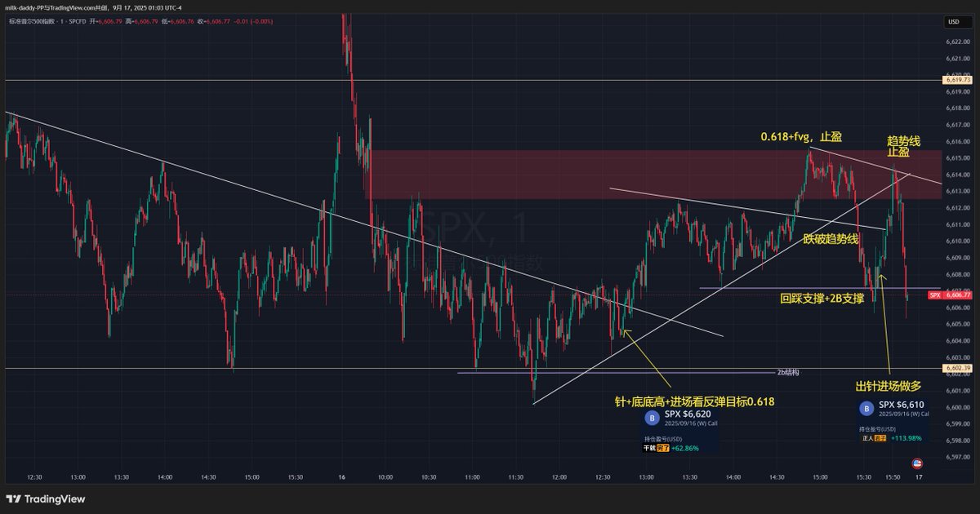Click the 15:00 time axis label
Viewport: 980px width, 514px height.
[x=820, y=477]
